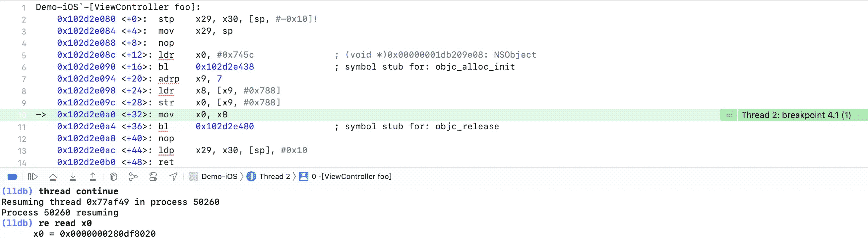Click the Step Out icon
The width and height of the screenshot is (868, 240).
pyautogui.click(x=93, y=177)
